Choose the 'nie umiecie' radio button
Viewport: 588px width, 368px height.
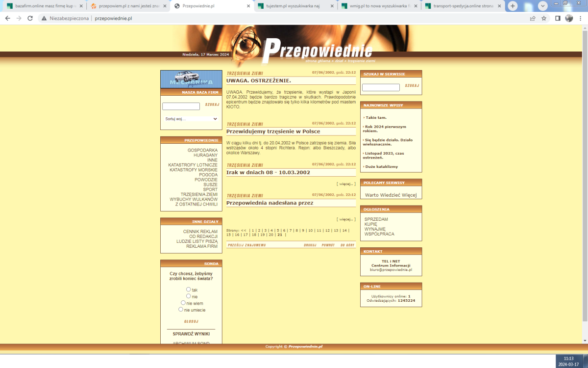click(x=181, y=310)
